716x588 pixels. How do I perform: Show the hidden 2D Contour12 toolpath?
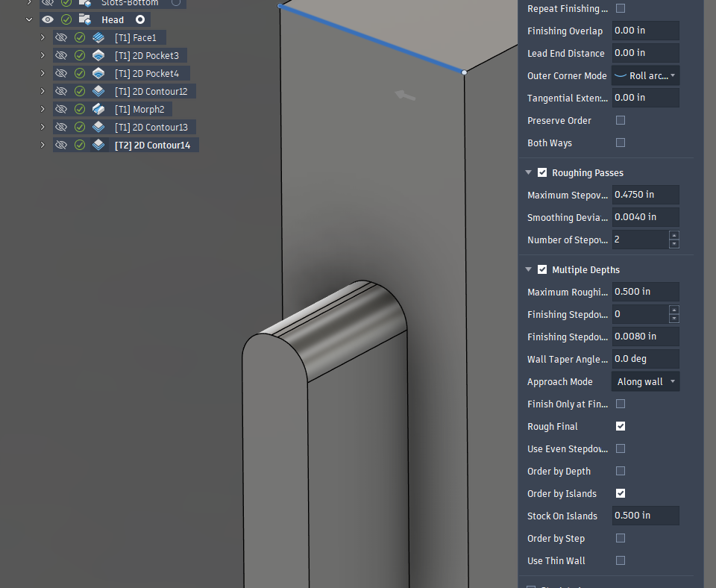click(x=60, y=91)
